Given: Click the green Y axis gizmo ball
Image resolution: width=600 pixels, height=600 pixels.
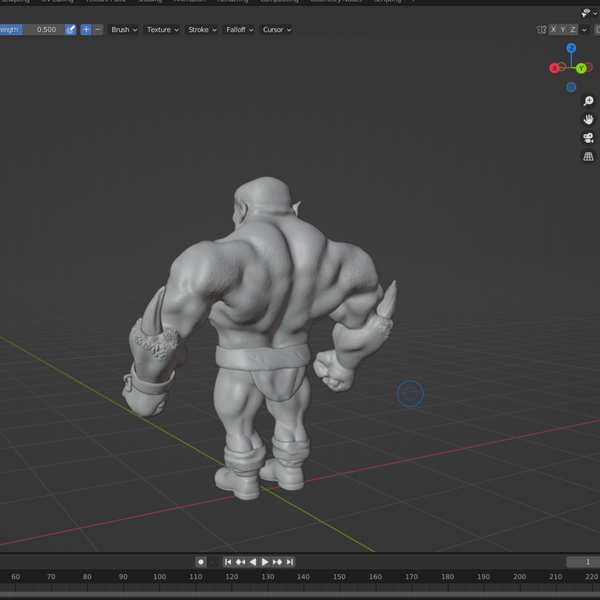Looking at the screenshot, I should [x=581, y=68].
